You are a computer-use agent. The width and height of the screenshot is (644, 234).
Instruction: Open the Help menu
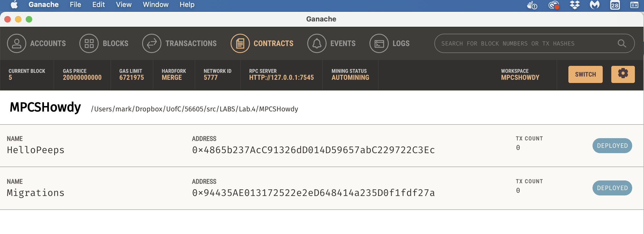[x=187, y=5]
